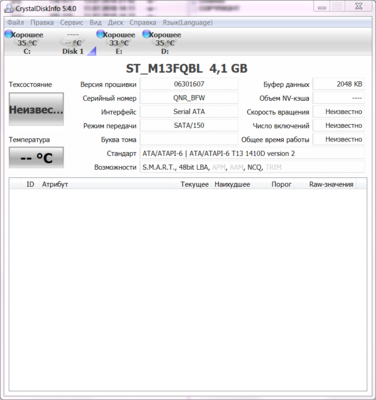Click the Порог column header
Viewport: 376px width, 400px height.
click(273, 184)
